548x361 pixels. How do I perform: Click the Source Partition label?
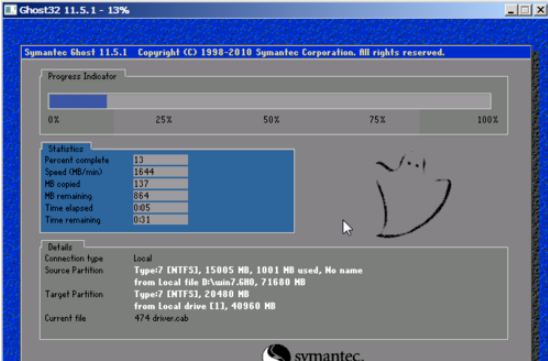pyautogui.click(x=74, y=270)
